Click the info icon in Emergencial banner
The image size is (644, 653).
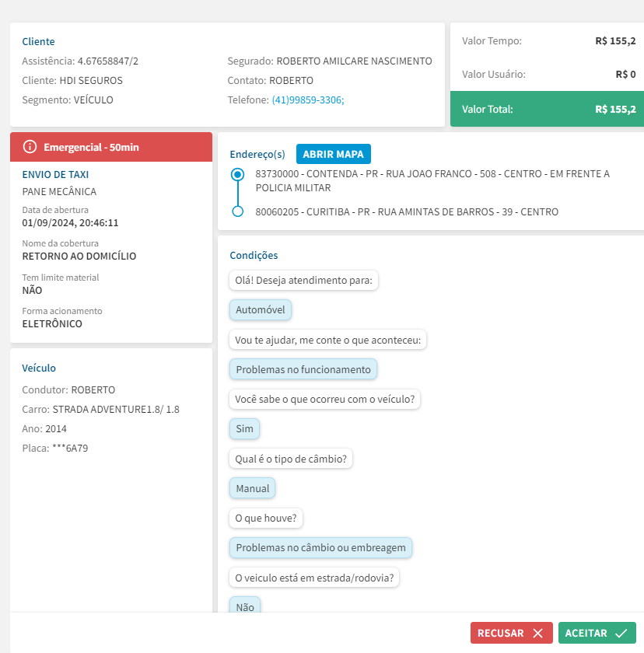click(30, 147)
